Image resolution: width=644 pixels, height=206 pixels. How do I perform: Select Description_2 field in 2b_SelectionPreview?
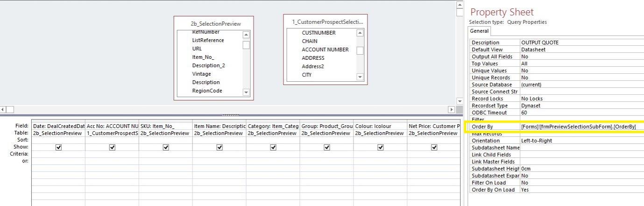tap(208, 65)
